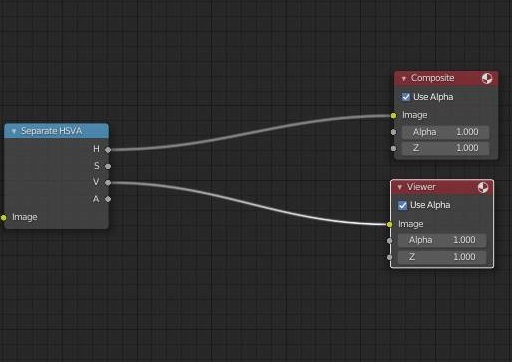The height and width of the screenshot is (362, 512).
Task: Collapse the Viewer node triangle
Action: [400, 187]
